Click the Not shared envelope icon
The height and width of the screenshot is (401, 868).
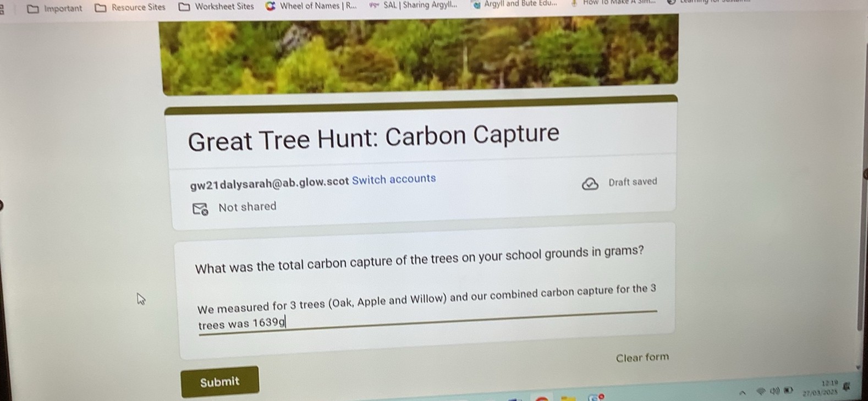click(x=200, y=209)
